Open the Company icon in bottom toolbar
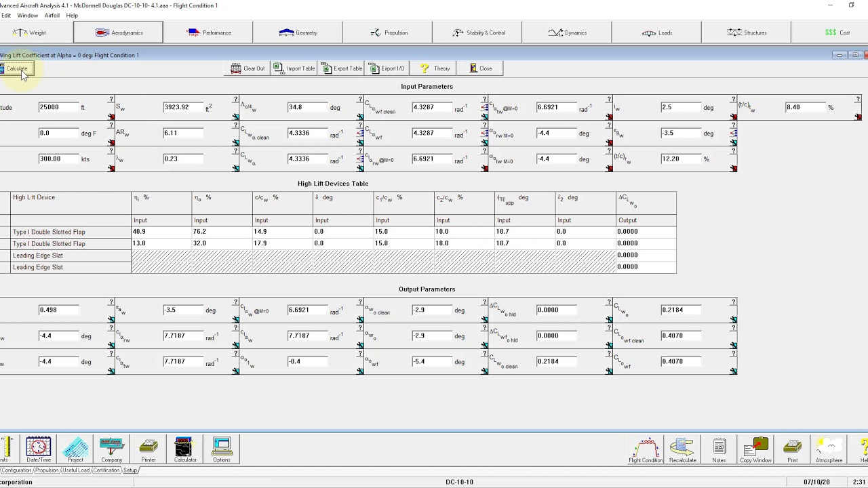The width and height of the screenshot is (868, 488). tap(112, 450)
